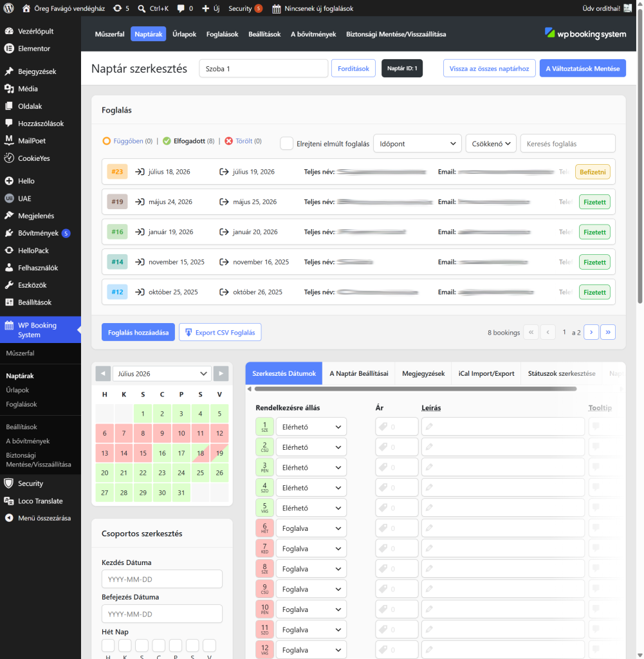Check the first Hét Nap checkbox for H
This screenshot has height=659, width=644.
[x=108, y=645]
